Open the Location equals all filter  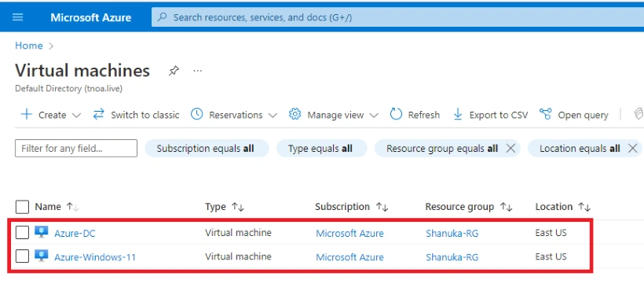[x=580, y=148]
